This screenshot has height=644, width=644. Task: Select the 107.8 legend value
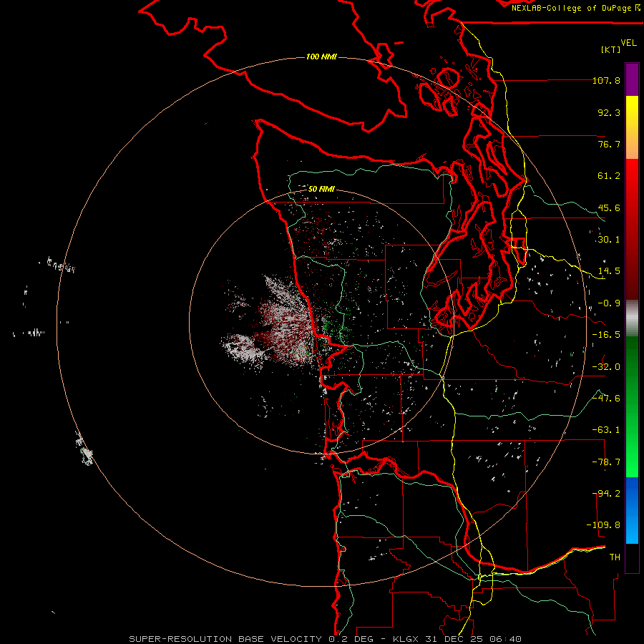tap(606, 80)
